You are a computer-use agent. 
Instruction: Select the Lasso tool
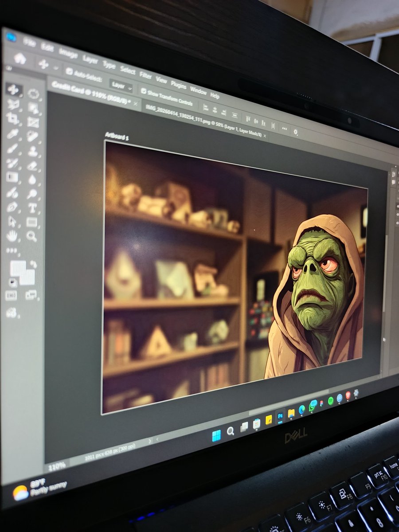point(15,105)
